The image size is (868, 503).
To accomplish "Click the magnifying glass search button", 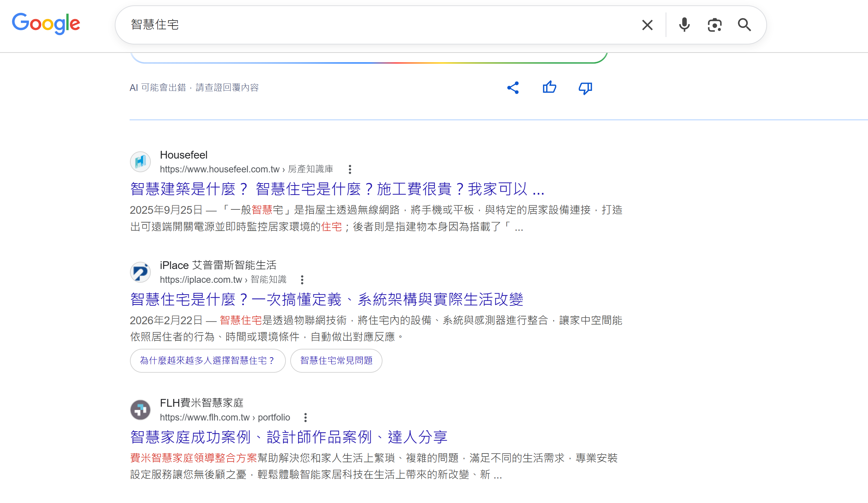I will 744,25.
